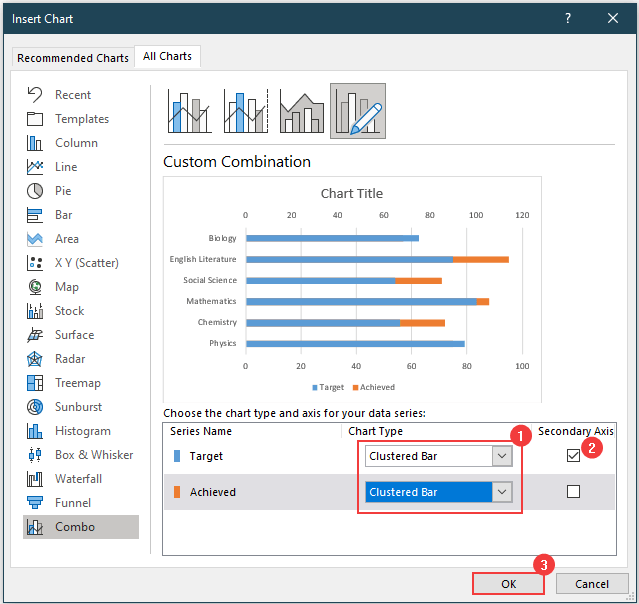Image resolution: width=639 pixels, height=604 pixels.
Task: Open Achieved series chart type dropdown arrow
Action: click(502, 492)
